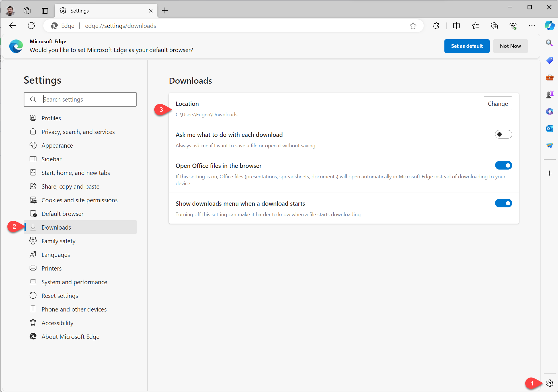Open the sidebar Search icon
The image size is (558, 392).
click(x=549, y=43)
